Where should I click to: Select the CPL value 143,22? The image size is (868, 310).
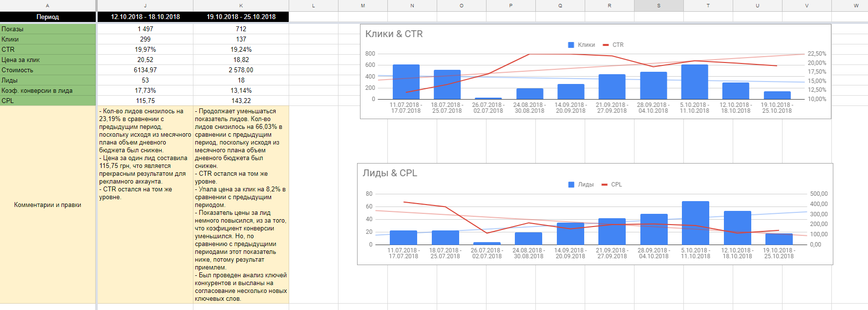pyautogui.click(x=241, y=101)
